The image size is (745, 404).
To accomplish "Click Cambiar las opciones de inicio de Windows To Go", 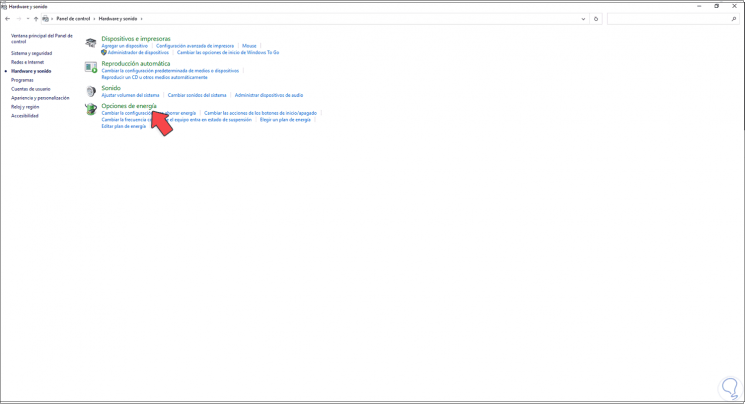I will (x=228, y=53).
